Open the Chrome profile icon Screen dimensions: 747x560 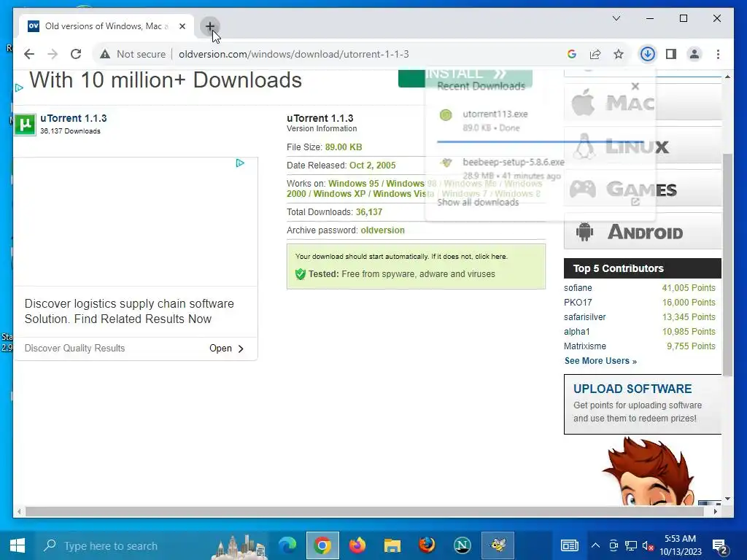tap(694, 54)
